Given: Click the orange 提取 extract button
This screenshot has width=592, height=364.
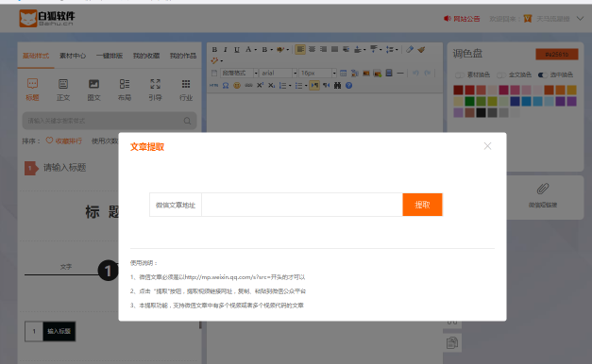Looking at the screenshot, I should [422, 205].
